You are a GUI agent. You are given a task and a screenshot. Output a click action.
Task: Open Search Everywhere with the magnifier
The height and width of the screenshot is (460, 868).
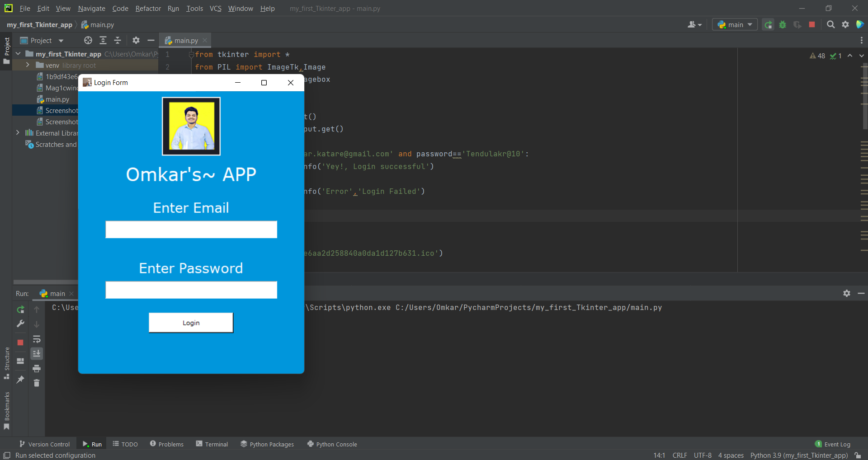click(831, 24)
